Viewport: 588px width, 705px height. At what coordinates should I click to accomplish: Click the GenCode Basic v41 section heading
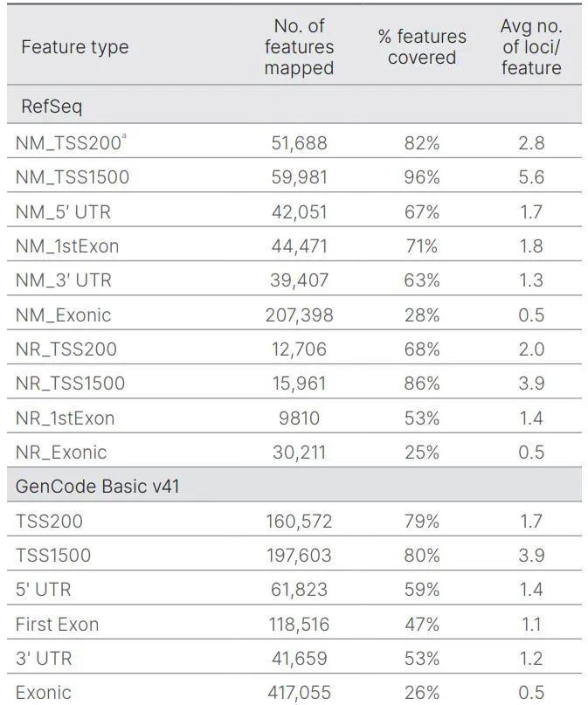(98, 486)
